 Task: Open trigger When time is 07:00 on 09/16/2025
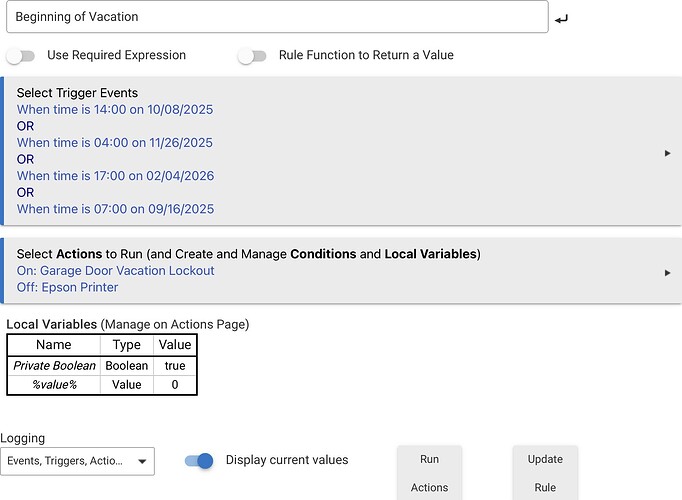point(115,209)
